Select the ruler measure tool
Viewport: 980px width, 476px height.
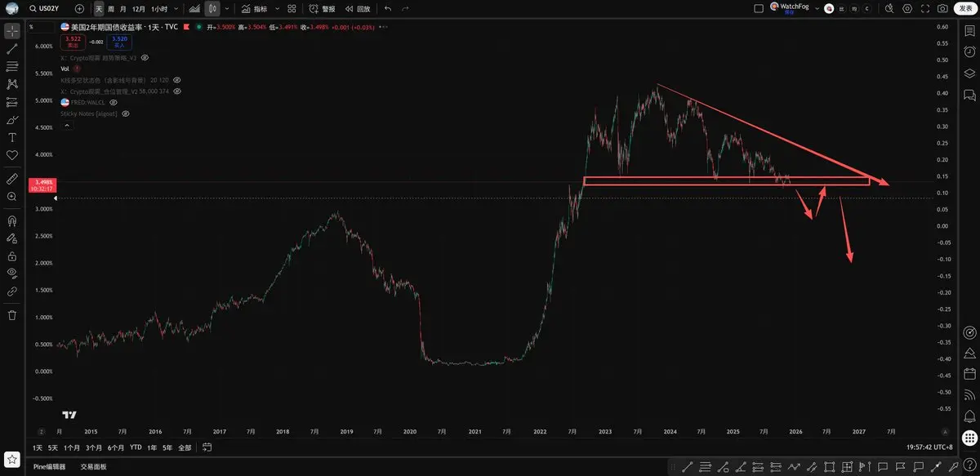coord(12,177)
